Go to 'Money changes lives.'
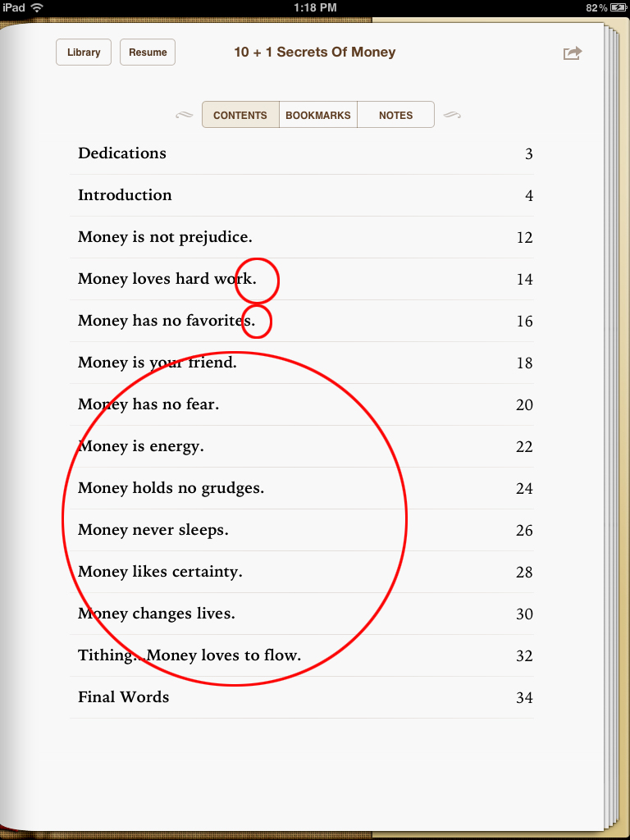Image resolution: width=630 pixels, height=840 pixels. [x=302, y=614]
